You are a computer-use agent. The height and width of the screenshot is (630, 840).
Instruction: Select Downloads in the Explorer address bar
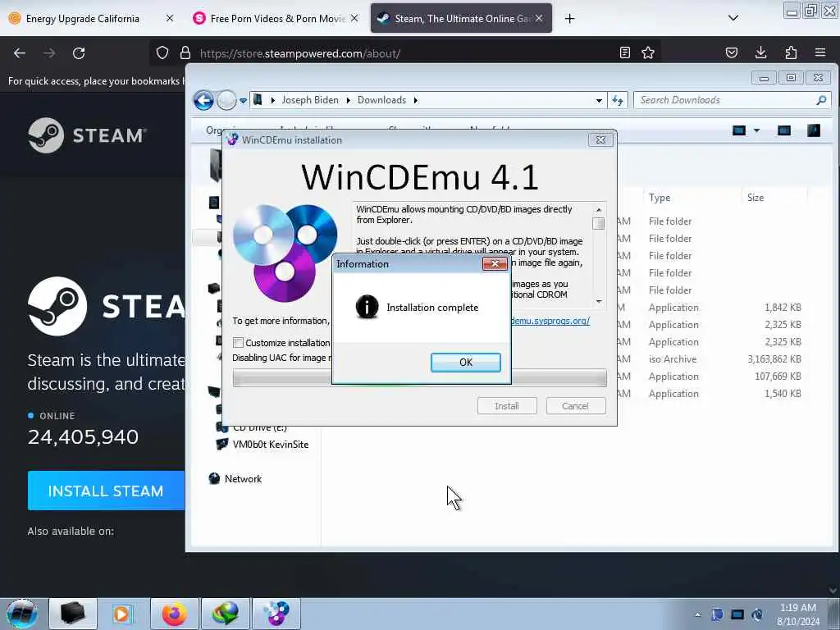click(381, 100)
